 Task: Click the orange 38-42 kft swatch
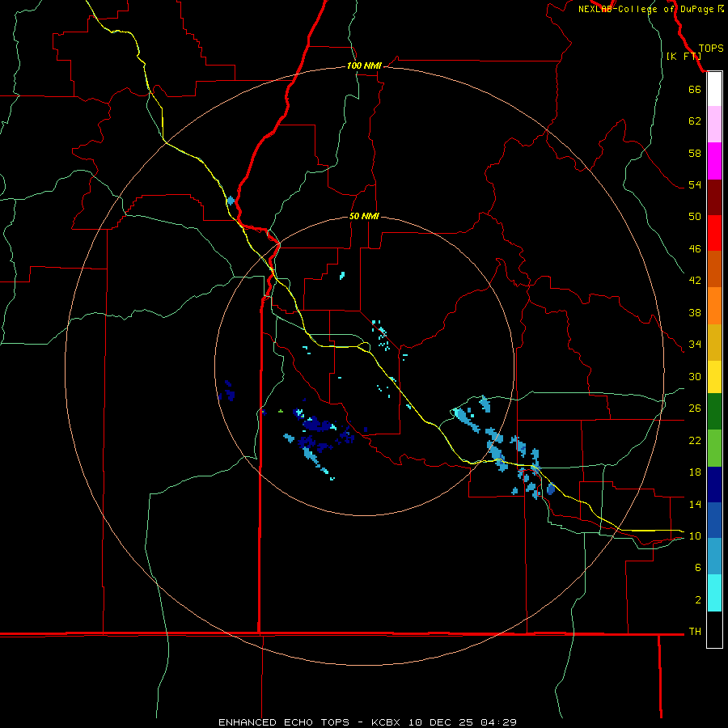[x=714, y=306]
